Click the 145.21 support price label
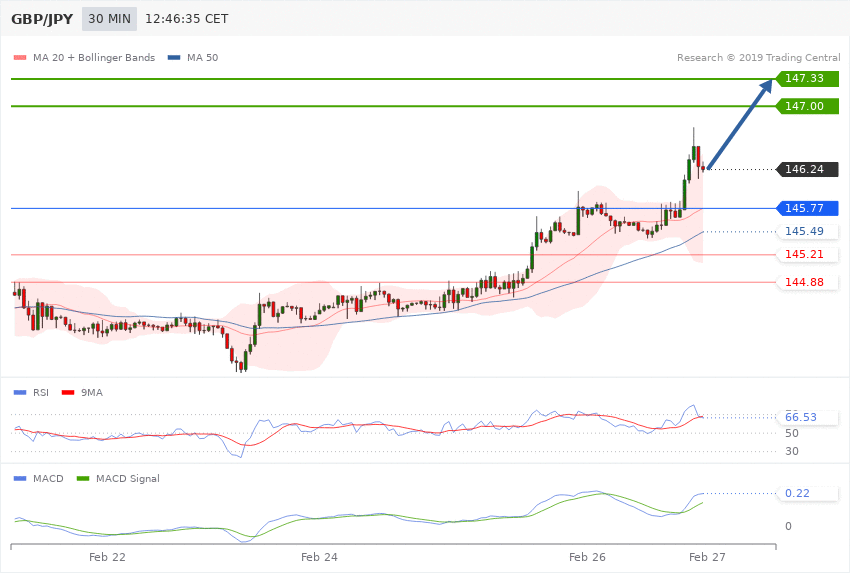The width and height of the screenshot is (850, 576). tap(808, 254)
